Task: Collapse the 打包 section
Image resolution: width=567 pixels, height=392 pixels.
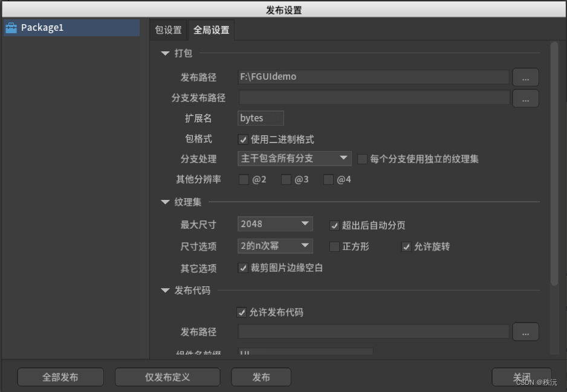Action: (x=165, y=53)
